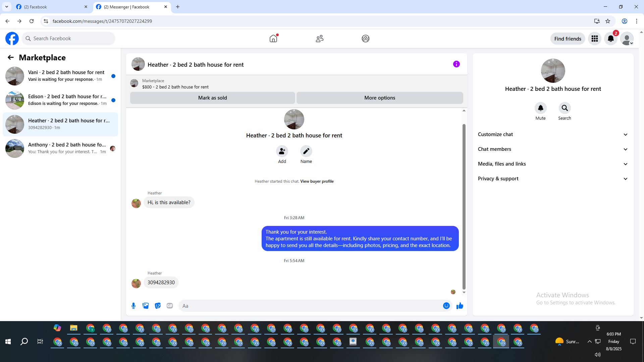
Task: Click the purple conversation info icon
Action: click(456, 64)
